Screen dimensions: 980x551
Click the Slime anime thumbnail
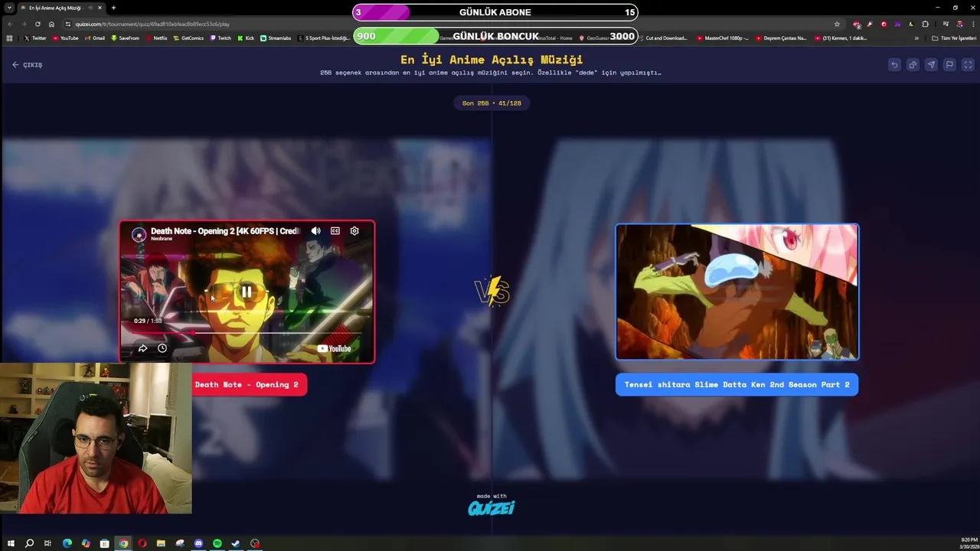[737, 292]
